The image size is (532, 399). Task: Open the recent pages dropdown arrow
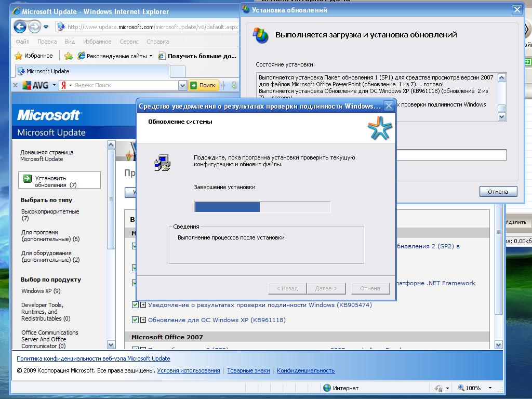coord(46,26)
